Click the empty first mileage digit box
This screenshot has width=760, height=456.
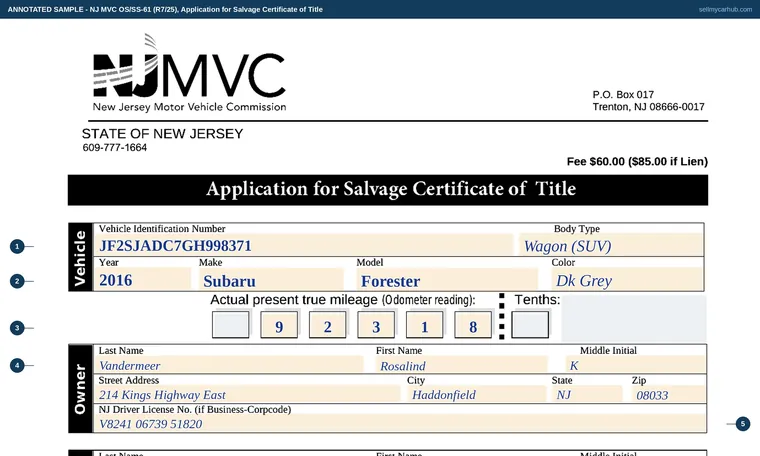point(231,324)
